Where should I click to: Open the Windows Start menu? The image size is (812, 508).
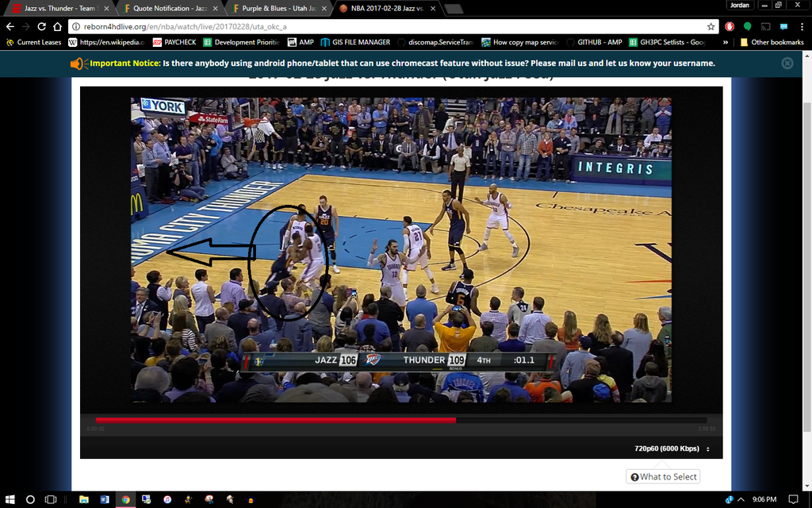point(10,500)
